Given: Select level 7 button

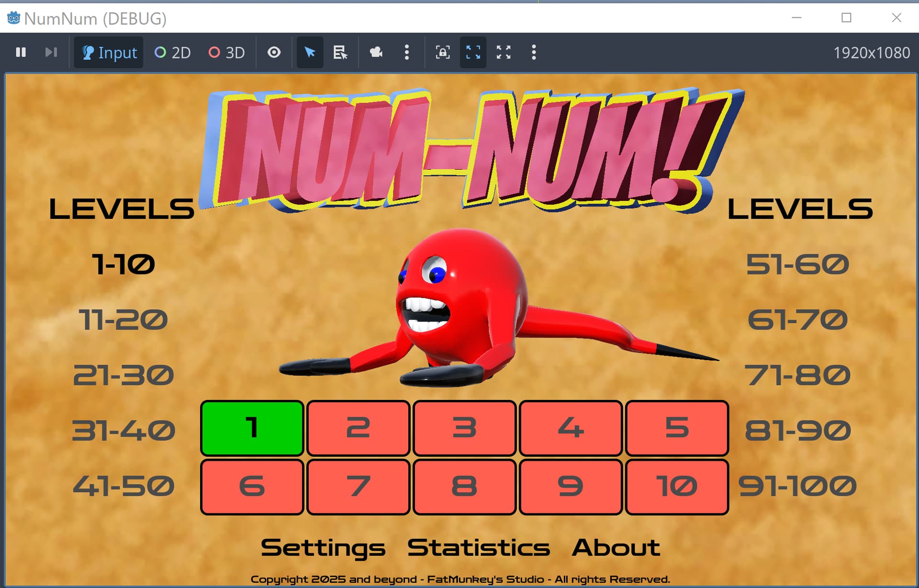Looking at the screenshot, I should (x=359, y=487).
